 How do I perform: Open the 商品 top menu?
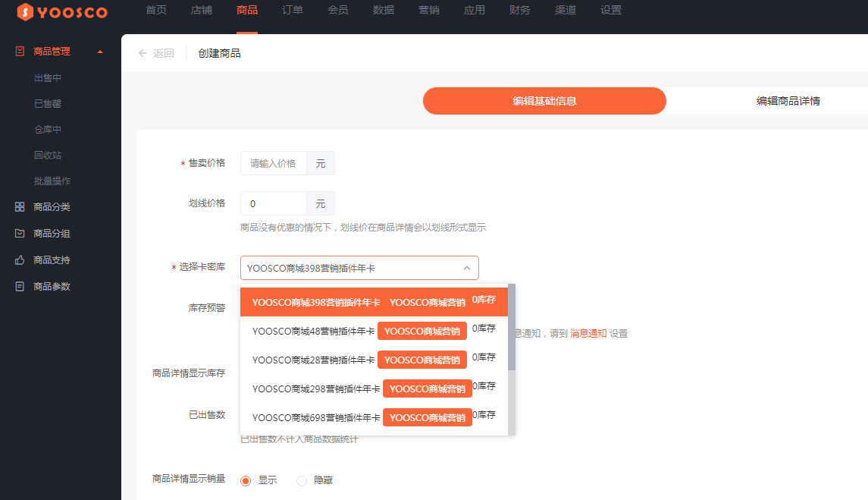point(247,10)
